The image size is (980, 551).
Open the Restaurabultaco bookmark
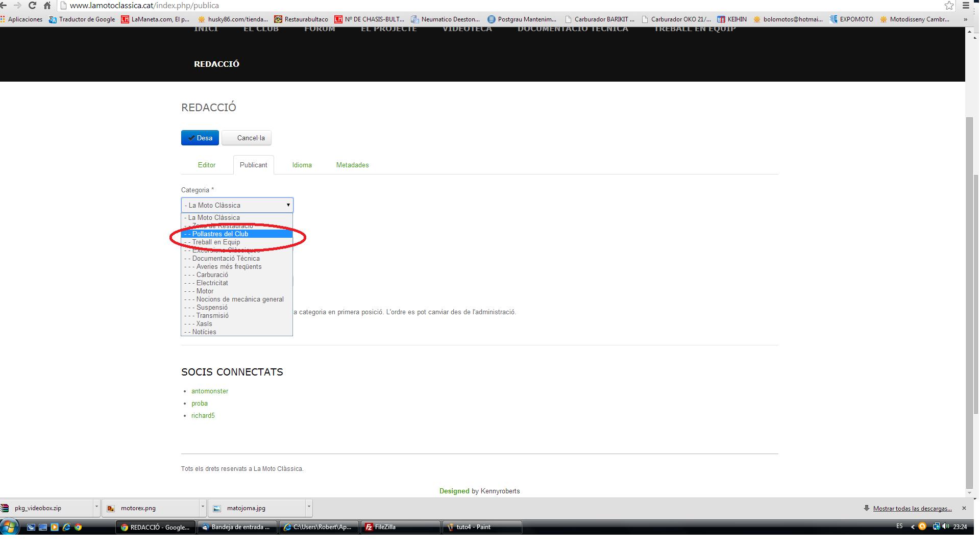(x=301, y=19)
